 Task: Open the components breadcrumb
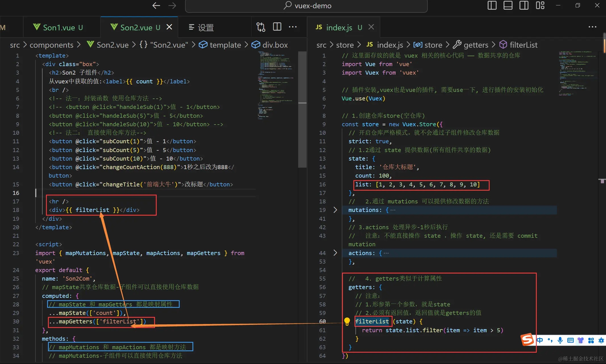(x=51, y=45)
